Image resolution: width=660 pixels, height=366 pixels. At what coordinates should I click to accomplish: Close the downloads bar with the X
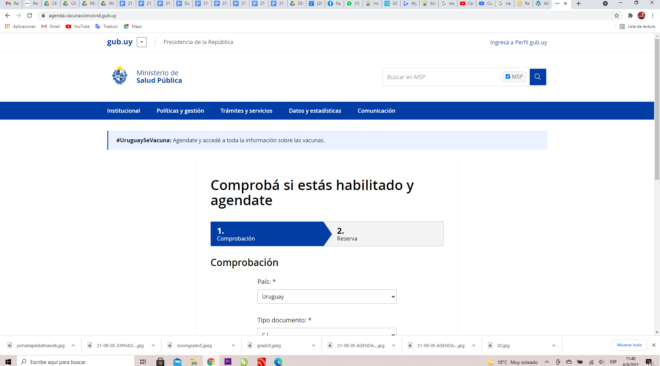tap(654, 345)
